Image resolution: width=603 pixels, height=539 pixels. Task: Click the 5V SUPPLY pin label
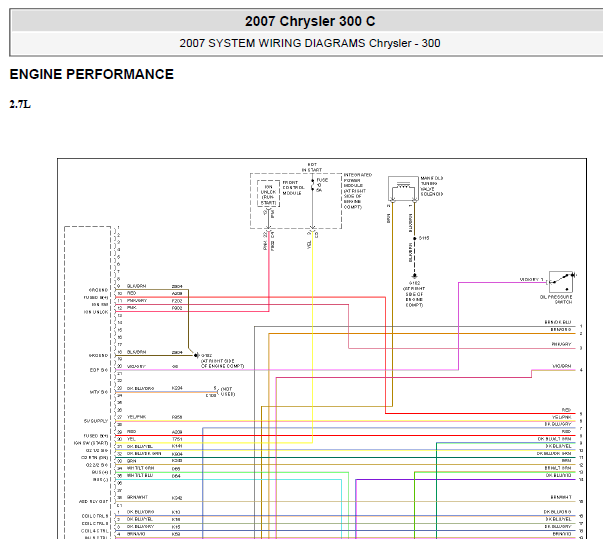[x=96, y=421]
